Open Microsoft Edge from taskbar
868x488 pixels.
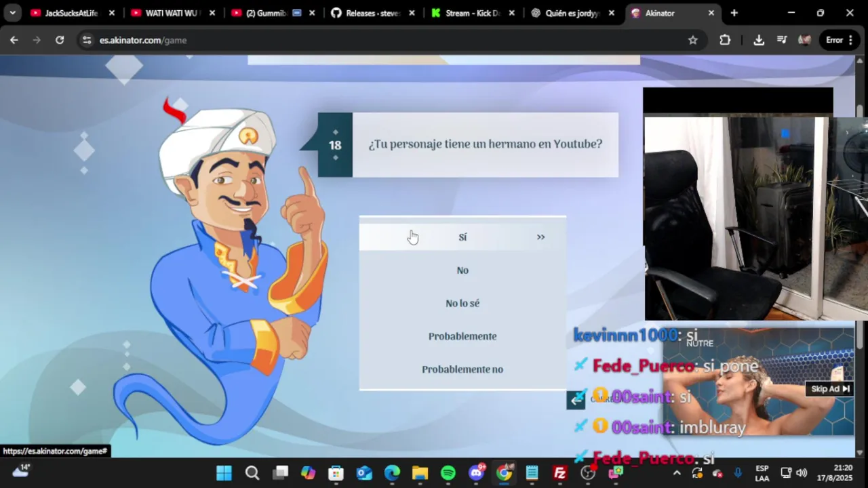click(x=392, y=472)
